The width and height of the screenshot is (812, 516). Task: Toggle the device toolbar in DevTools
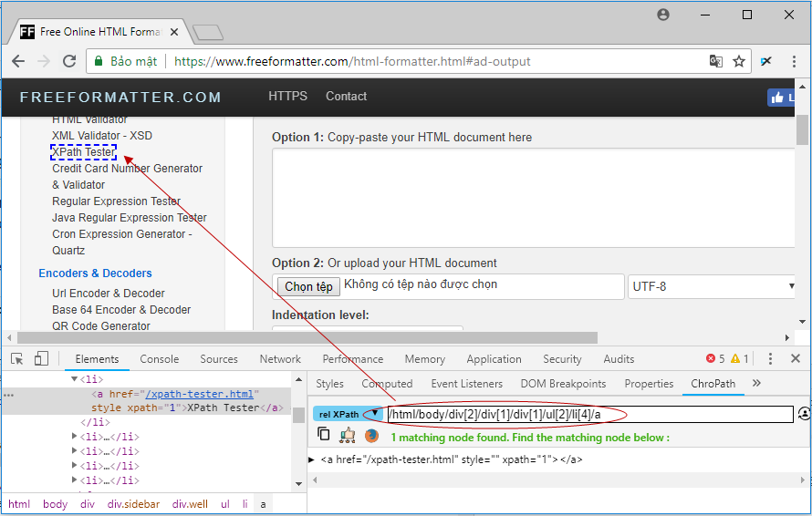(41, 358)
